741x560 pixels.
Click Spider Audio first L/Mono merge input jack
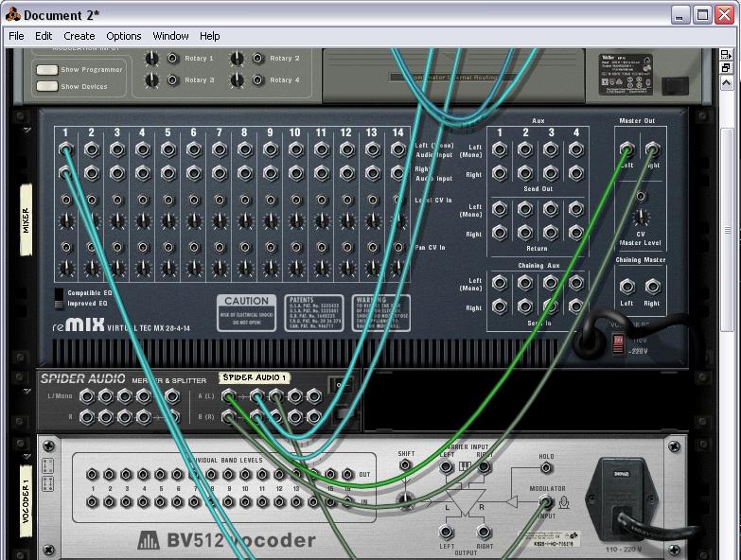[x=86, y=396]
